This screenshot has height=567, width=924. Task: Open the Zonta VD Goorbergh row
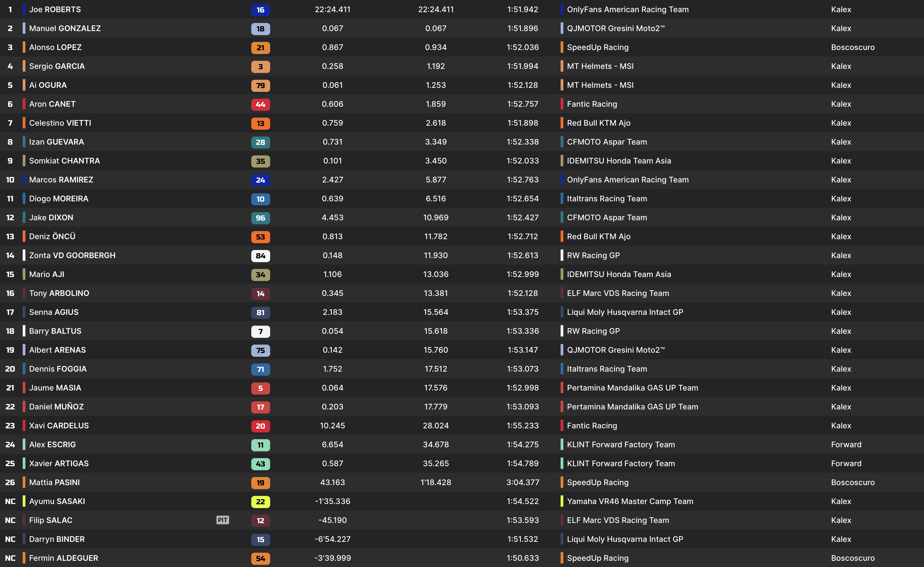72,255
